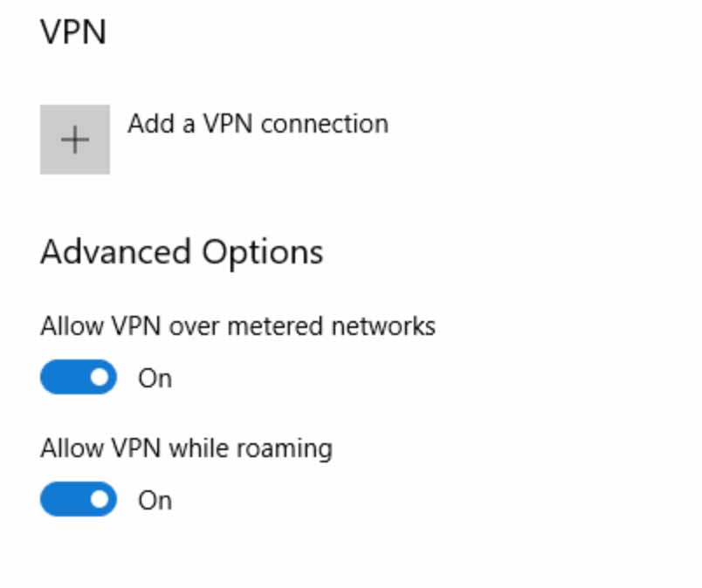702x588 pixels.
Task: Click the word "roaming" in the second option label
Action: [x=286, y=449]
